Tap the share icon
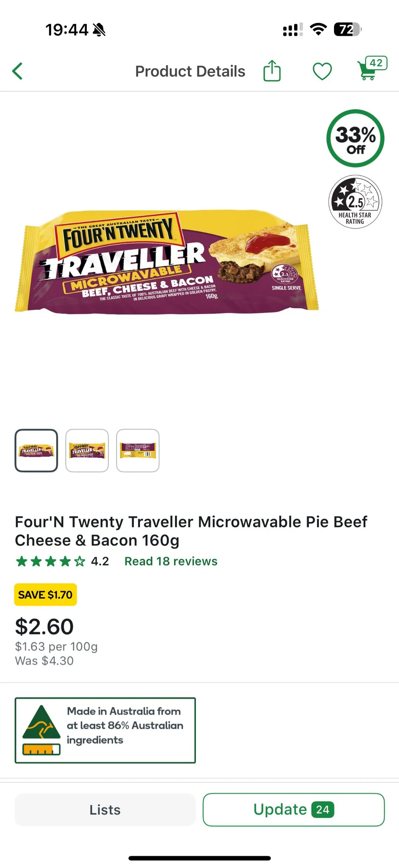 point(272,71)
